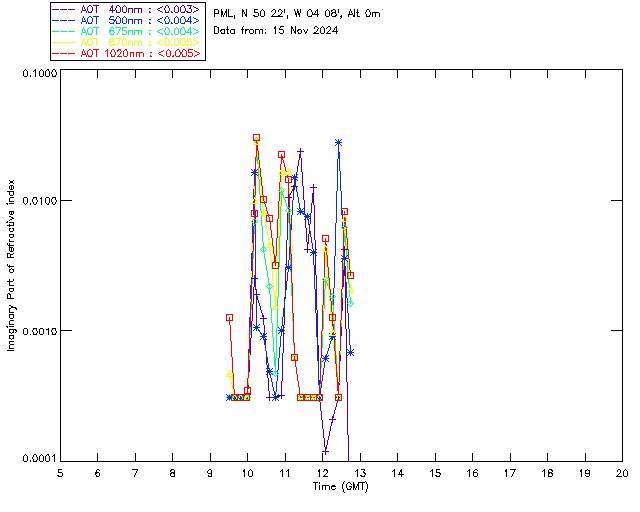Click the x-axis tick label 8
The image size is (640, 512).
[173, 473]
